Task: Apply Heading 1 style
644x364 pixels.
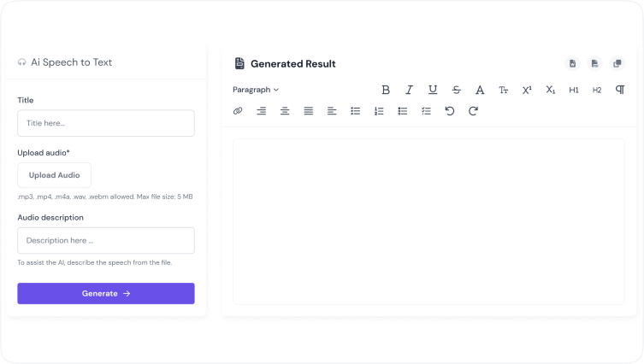Action: coord(574,90)
